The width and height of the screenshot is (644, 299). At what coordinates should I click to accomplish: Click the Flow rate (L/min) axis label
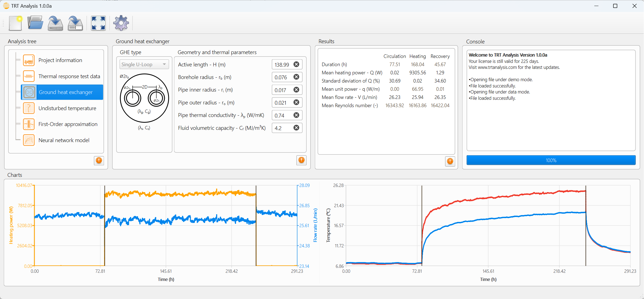pyautogui.click(x=315, y=225)
